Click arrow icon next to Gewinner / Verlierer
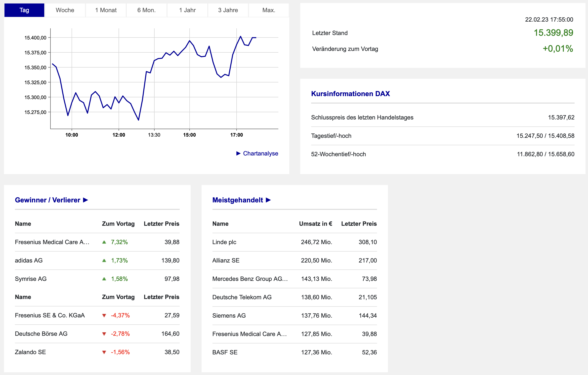Image resolution: width=588 pixels, height=375 pixels. [x=85, y=200]
